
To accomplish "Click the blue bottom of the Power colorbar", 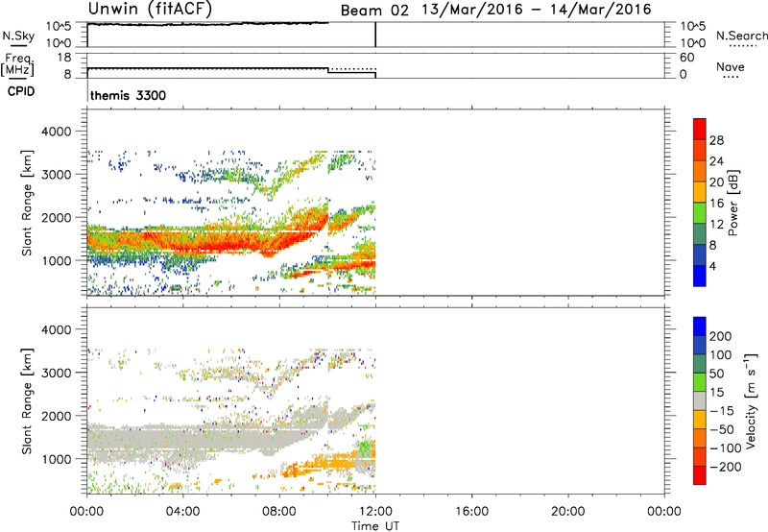I will 700,276.
